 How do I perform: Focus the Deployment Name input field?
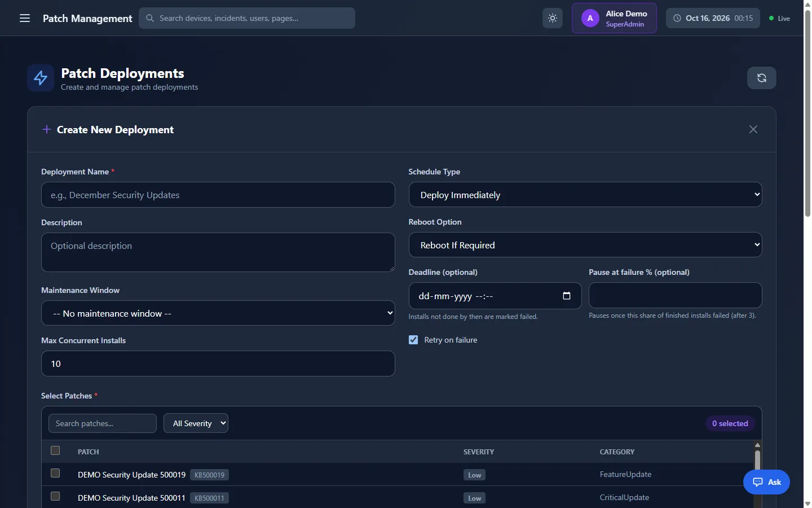tap(218, 195)
